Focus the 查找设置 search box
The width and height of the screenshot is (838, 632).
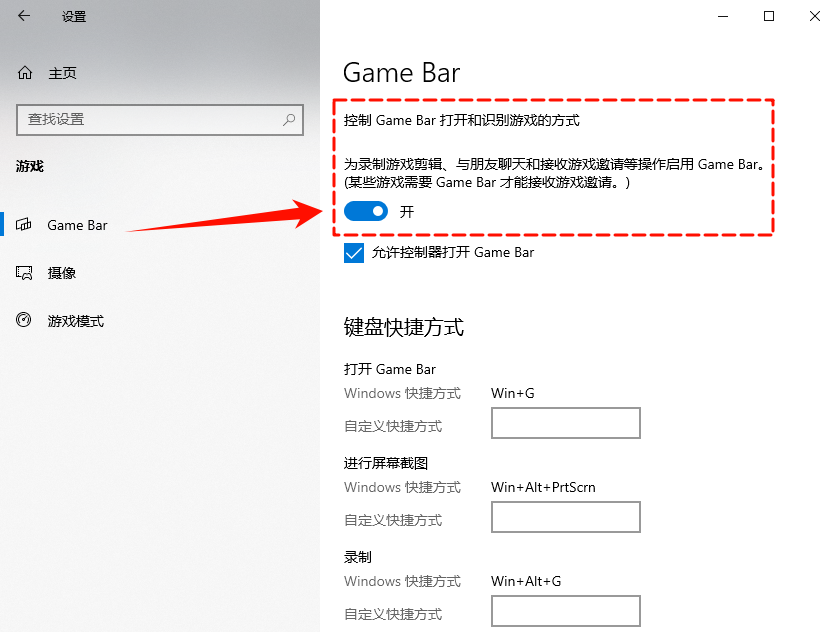point(160,120)
